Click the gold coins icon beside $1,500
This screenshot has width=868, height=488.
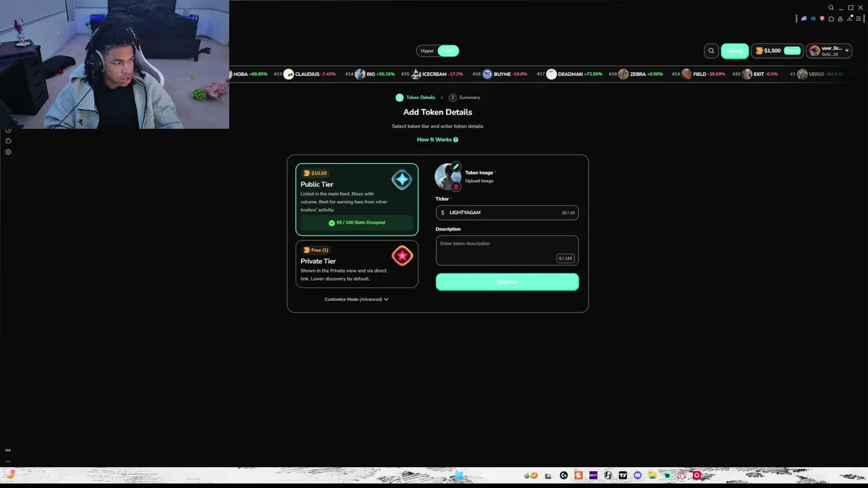(759, 51)
